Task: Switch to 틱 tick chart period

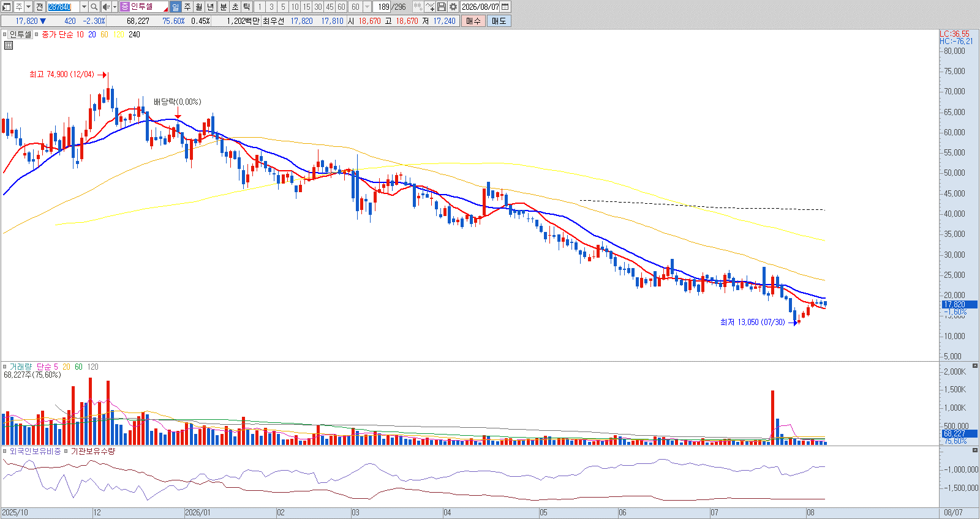Action: pos(246,7)
